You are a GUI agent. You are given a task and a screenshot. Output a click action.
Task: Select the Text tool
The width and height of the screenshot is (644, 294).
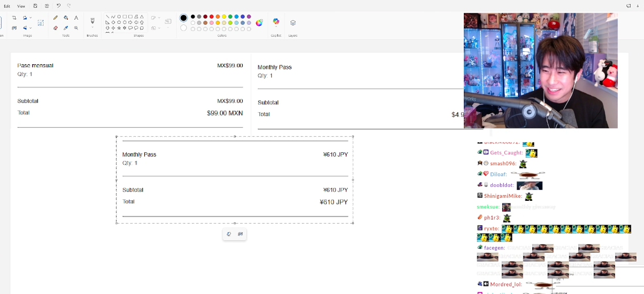(76, 18)
